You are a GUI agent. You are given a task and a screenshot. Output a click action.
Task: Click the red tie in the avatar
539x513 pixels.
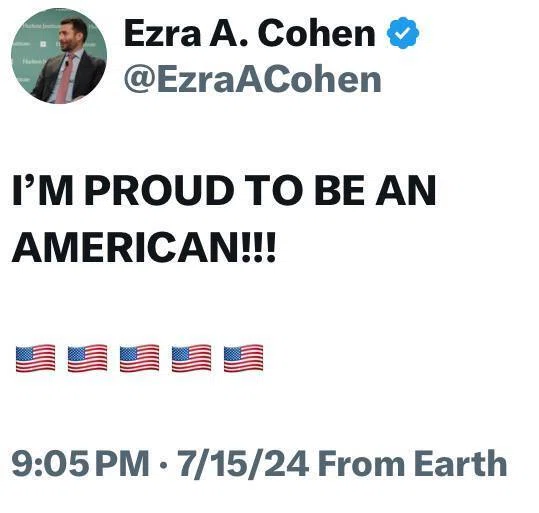[x=64, y=80]
